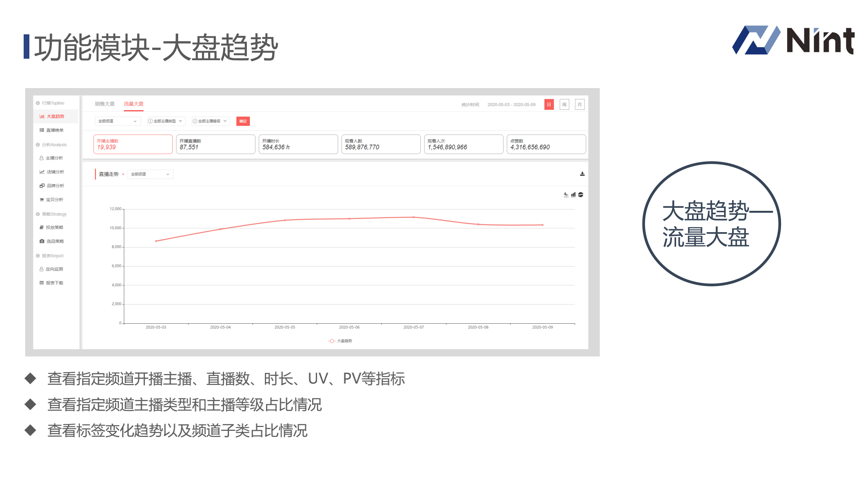Click the red 确定 button
This screenshot has height=488, width=868.
(243, 121)
